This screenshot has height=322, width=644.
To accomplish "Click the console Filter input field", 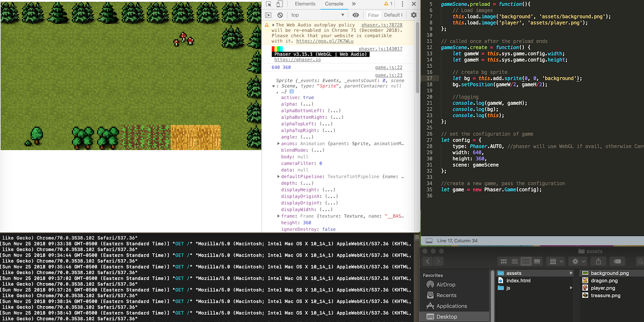I will point(373,15).
